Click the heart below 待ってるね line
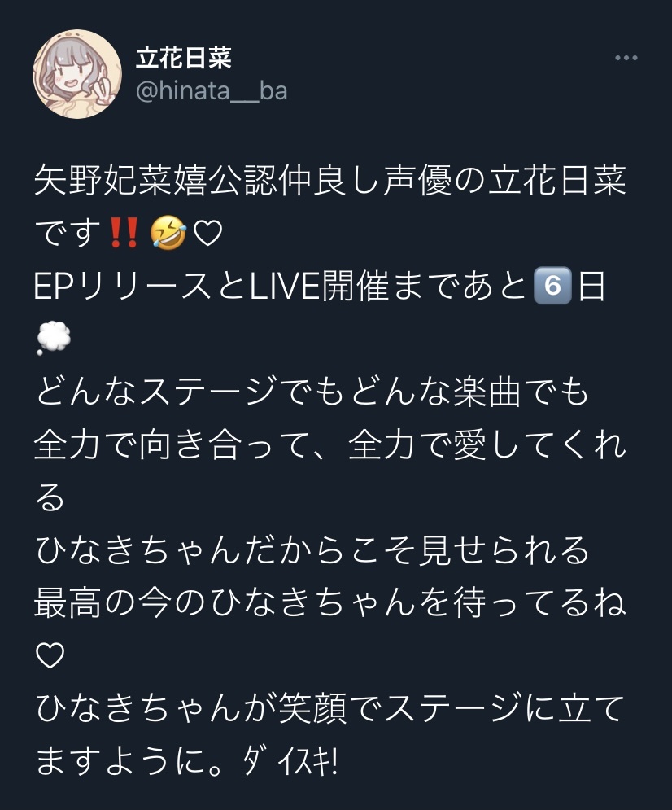The image size is (672, 810). [50, 655]
